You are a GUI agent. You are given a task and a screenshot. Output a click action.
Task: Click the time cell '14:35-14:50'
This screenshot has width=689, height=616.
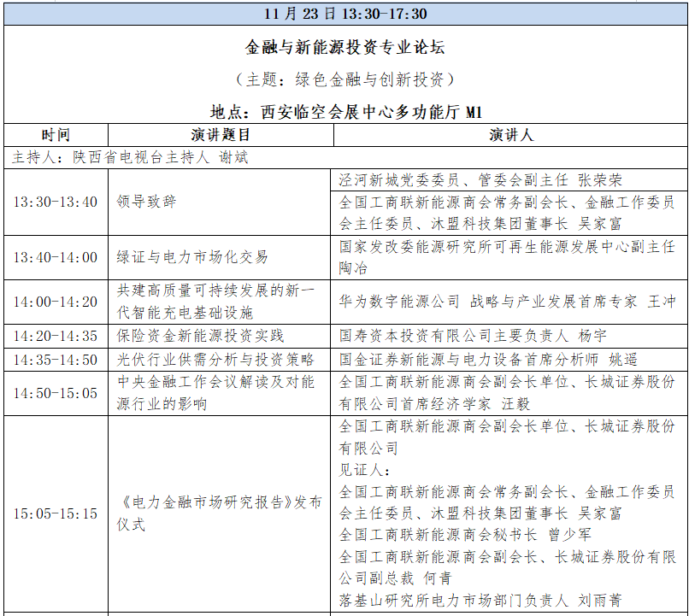(56, 360)
